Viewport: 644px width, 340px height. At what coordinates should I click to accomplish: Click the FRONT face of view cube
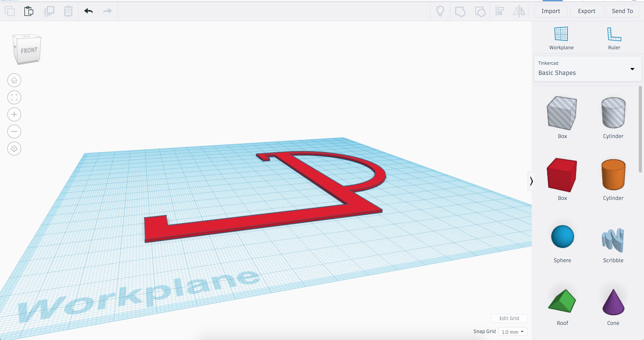click(x=29, y=50)
